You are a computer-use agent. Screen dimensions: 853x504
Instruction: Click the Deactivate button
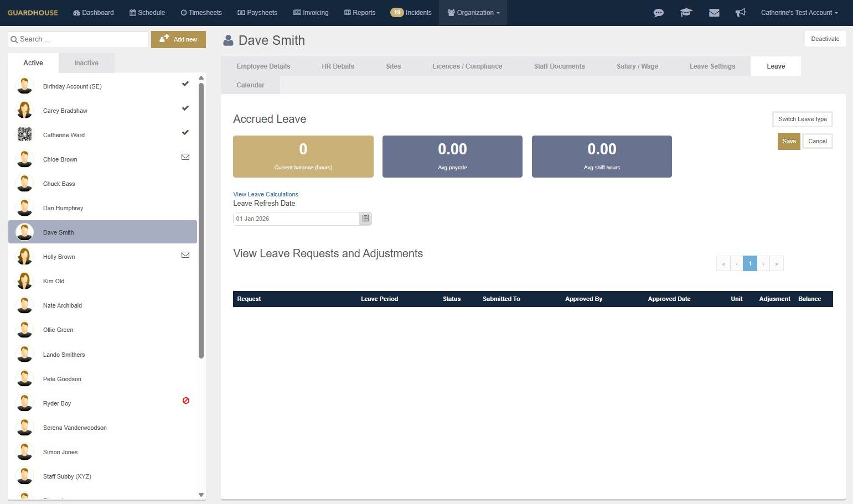pos(825,39)
